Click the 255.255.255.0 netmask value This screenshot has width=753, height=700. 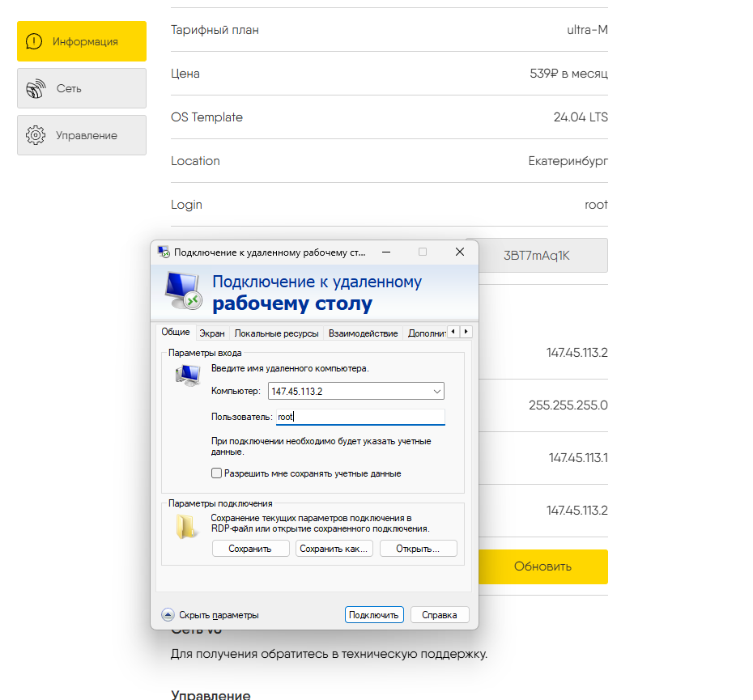tap(568, 405)
